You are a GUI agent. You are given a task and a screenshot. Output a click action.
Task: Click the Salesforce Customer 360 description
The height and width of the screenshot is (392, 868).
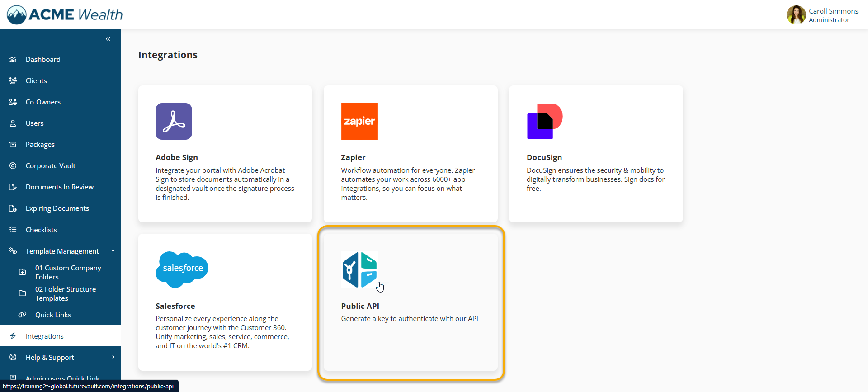click(x=222, y=332)
